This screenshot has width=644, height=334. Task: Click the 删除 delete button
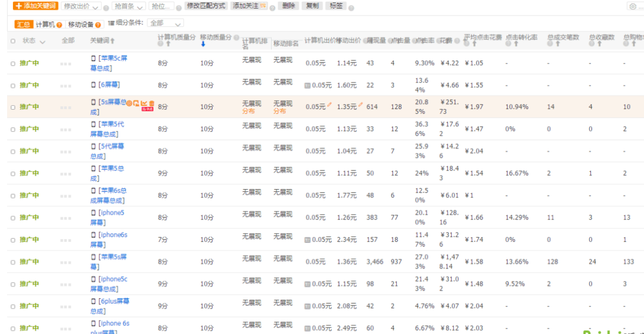click(289, 6)
